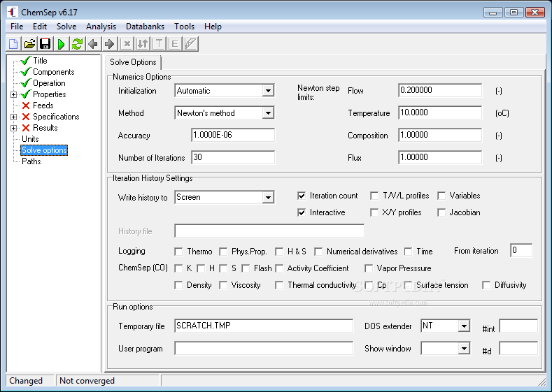
Task: Open the Edit menu
Action: (x=40, y=27)
